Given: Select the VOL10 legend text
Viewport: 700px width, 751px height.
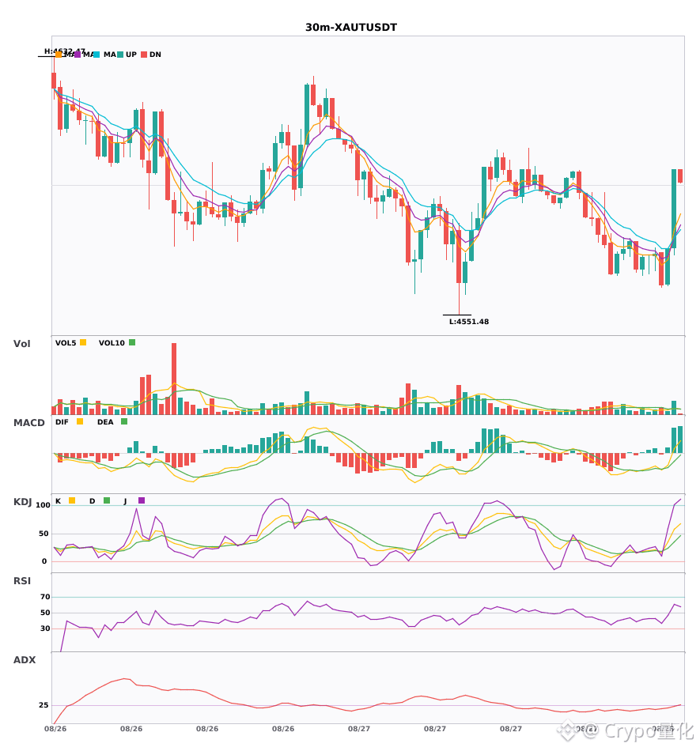Looking at the screenshot, I should tap(112, 343).
